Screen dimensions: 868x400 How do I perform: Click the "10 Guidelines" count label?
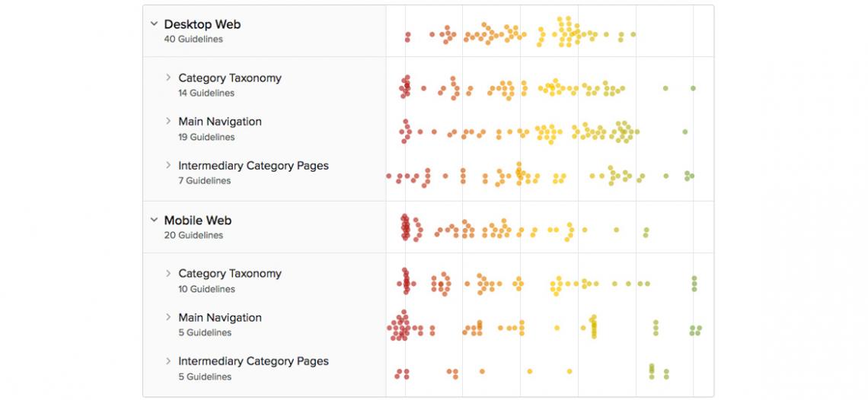[x=206, y=289]
